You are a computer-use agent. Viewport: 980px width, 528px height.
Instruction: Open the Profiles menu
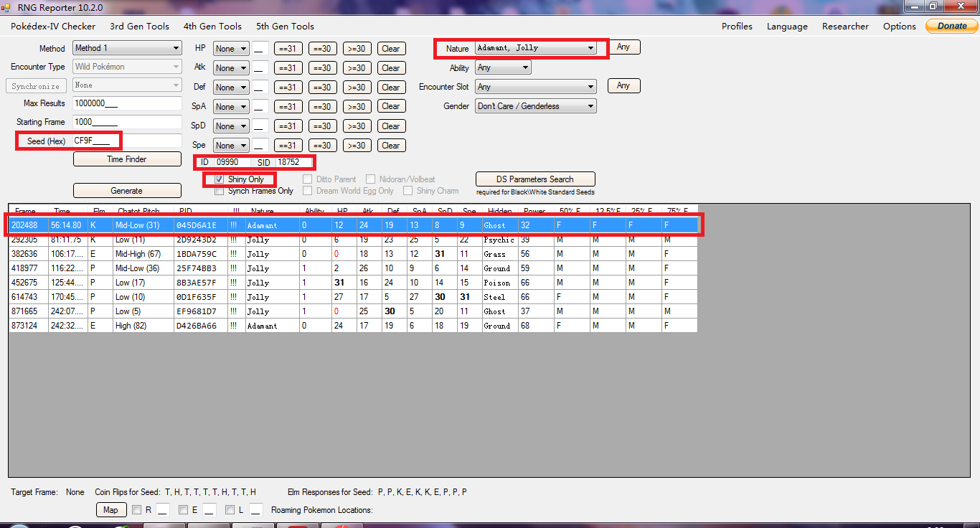coord(737,27)
